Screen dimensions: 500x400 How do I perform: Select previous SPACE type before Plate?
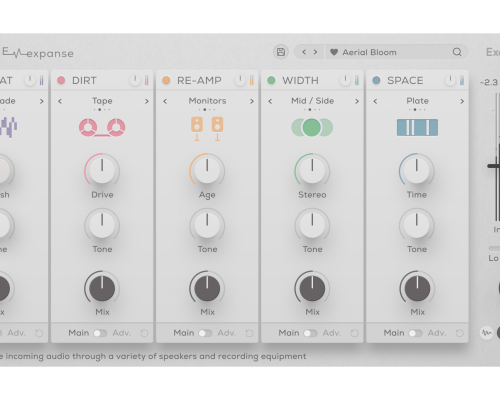375,101
